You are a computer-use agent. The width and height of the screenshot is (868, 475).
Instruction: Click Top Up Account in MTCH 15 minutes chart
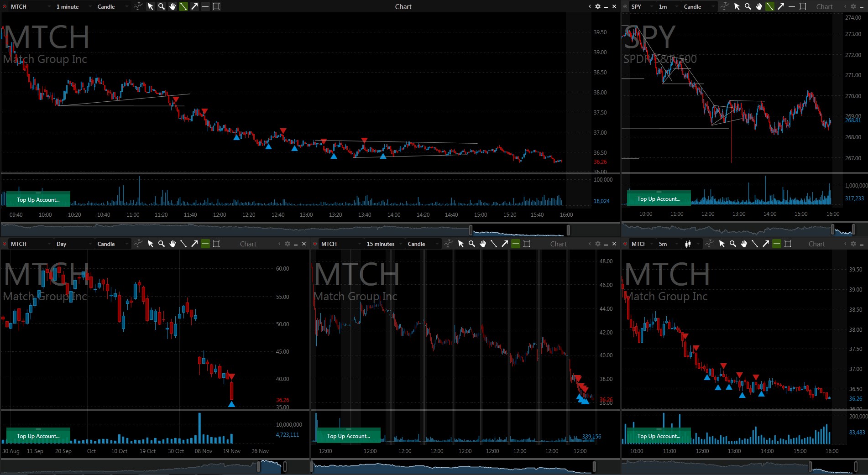click(x=349, y=436)
